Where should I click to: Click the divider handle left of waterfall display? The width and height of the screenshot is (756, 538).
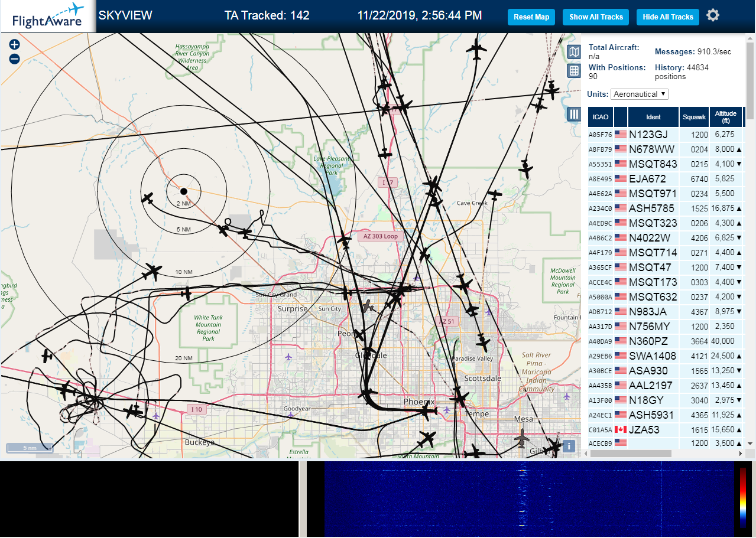click(303, 499)
